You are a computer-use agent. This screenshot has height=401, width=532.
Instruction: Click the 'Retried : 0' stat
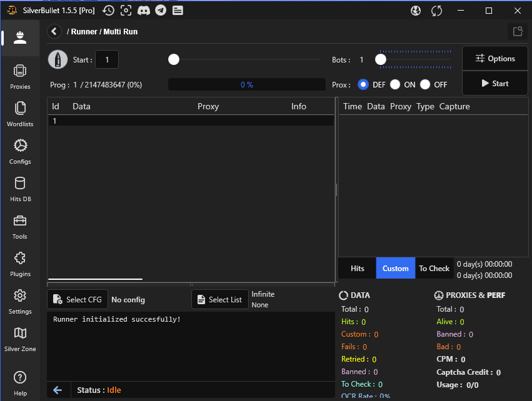click(x=359, y=359)
